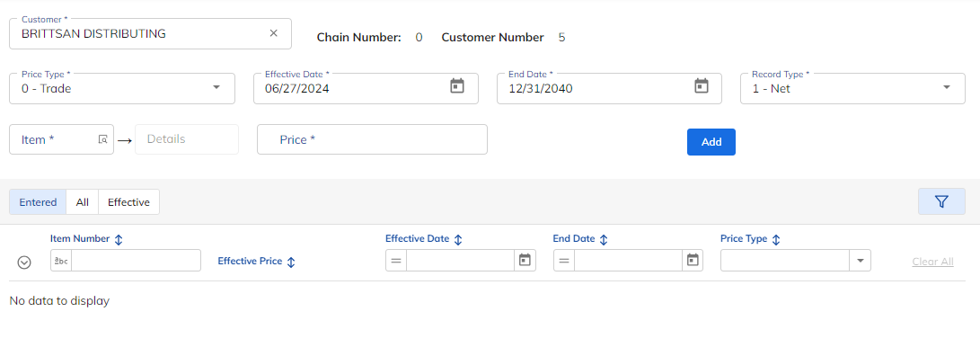Expand the circled chevron in grid header
980x347 pixels.
tap(24, 262)
